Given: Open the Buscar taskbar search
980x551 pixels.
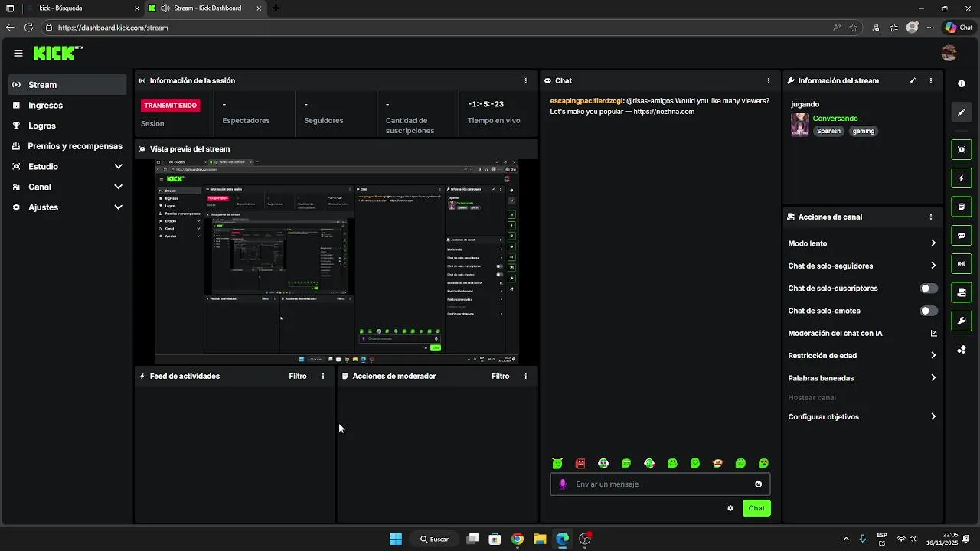Looking at the screenshot, I should point(434,539).
